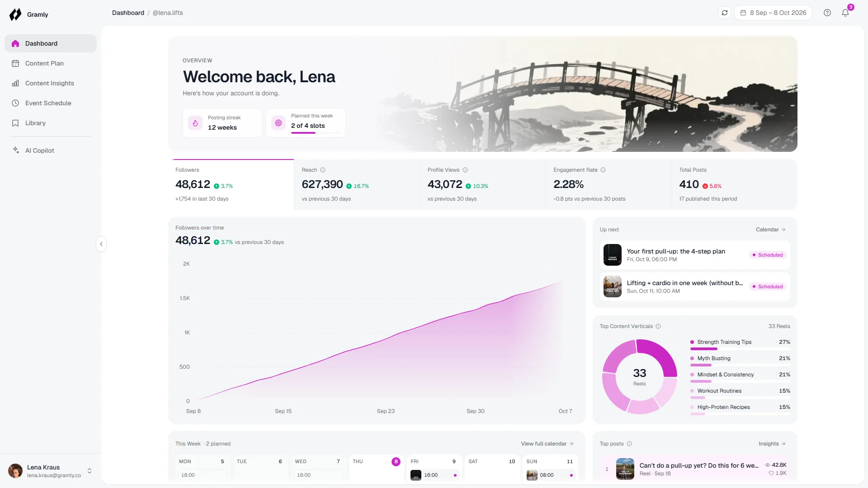Open the Sunday 08:00 scheduled post
Image resolution: width=868 pixels, height=488 pixels.
click(x=550, y=475)
